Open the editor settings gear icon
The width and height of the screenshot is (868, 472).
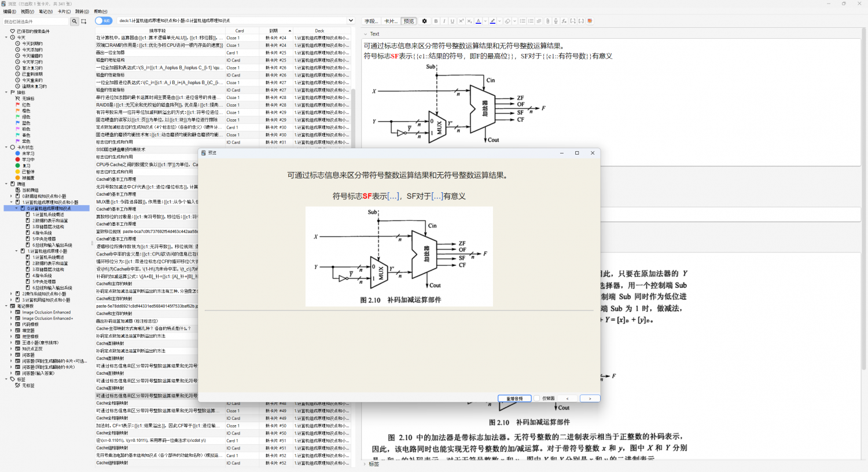coord(424,21)
